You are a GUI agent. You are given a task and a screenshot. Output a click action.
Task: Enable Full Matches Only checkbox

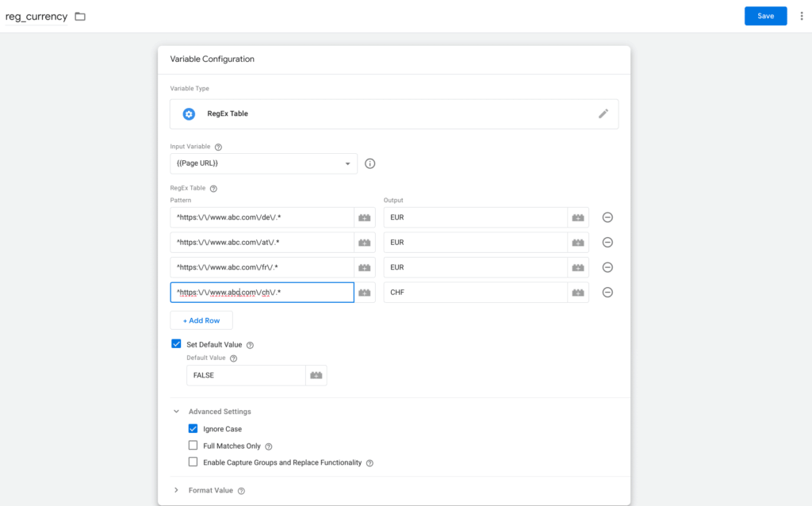point(193,446)
